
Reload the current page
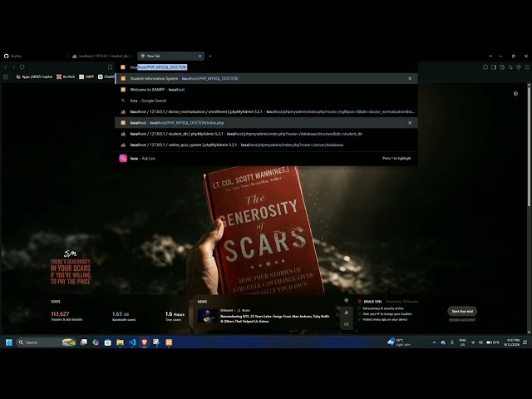[x=22, y=67]
